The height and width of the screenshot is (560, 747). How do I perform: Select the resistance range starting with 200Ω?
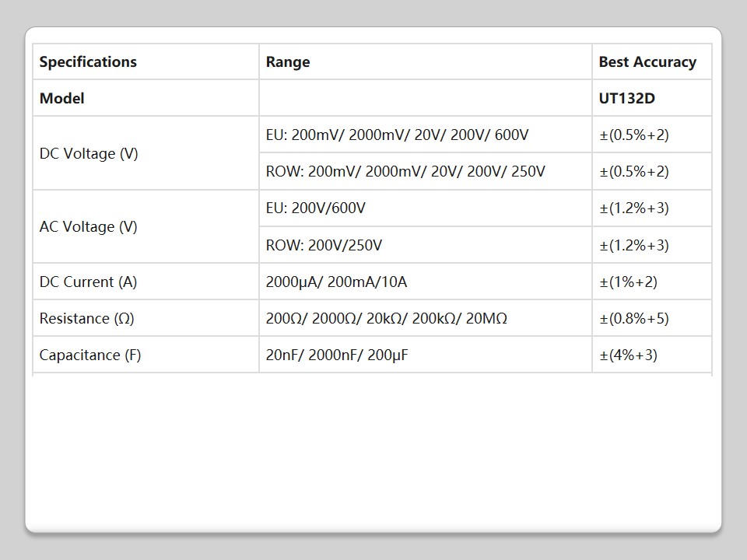(x=387, y=319)
